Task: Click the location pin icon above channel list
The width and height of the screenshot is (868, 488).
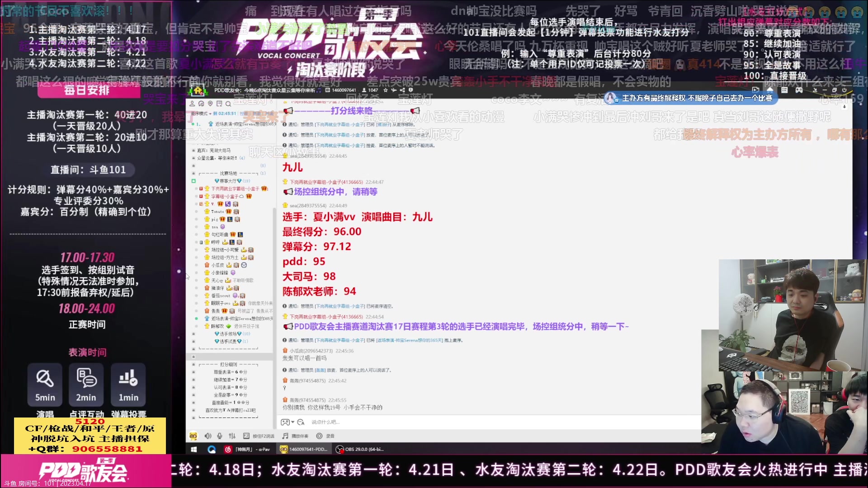Action: point(210,103)
